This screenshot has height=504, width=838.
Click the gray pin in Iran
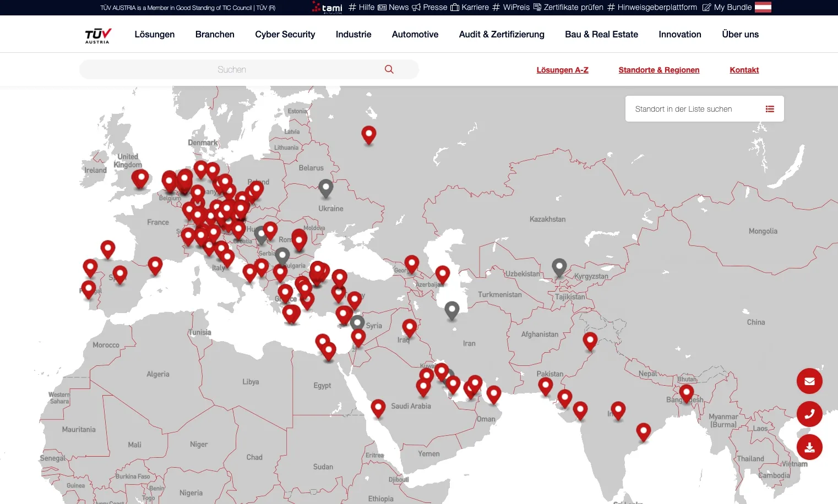(452, 310)
